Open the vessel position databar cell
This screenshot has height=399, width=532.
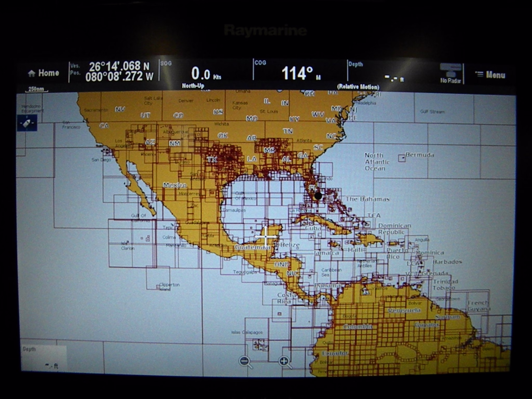(x=114, y=72)
